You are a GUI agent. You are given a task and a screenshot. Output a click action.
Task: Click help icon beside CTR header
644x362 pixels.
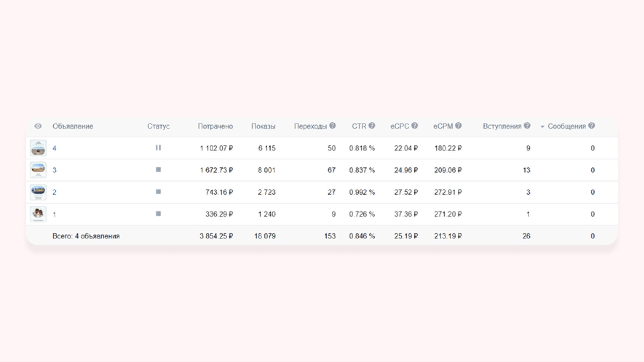point(372,126)
